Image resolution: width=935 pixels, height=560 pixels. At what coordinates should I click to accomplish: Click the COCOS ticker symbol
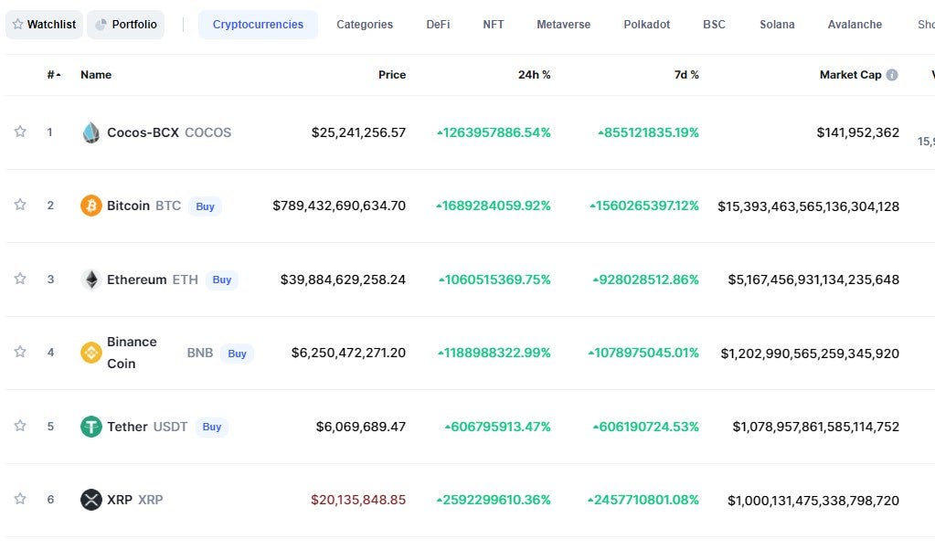[208, 132]
